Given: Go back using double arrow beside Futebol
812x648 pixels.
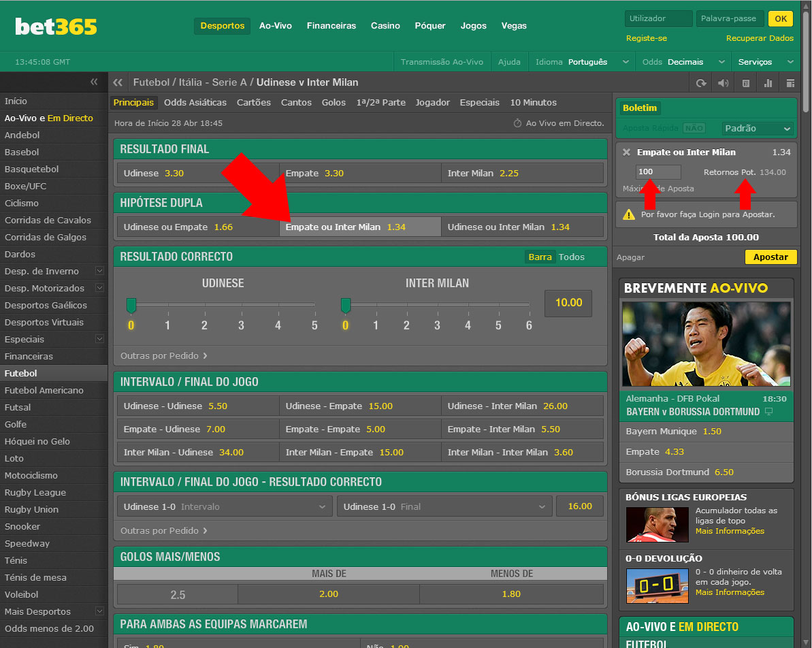Looking at the screenshot, I should coord(118,82).
